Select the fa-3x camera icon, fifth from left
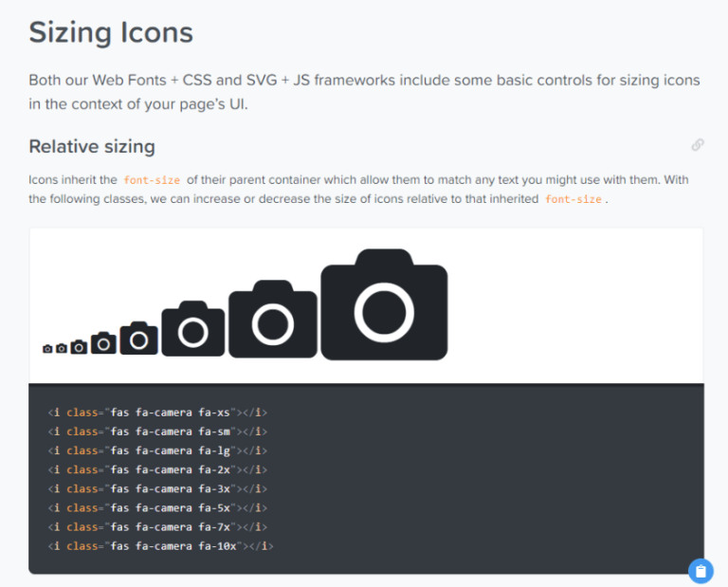 138,339
